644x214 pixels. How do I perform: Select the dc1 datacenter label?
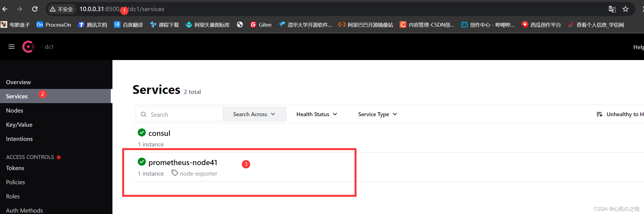pyautogui.click(x=49, y=47)
